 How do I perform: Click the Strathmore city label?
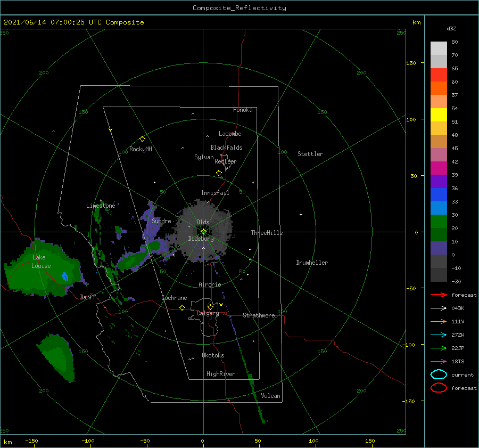(x=259, y=315)
